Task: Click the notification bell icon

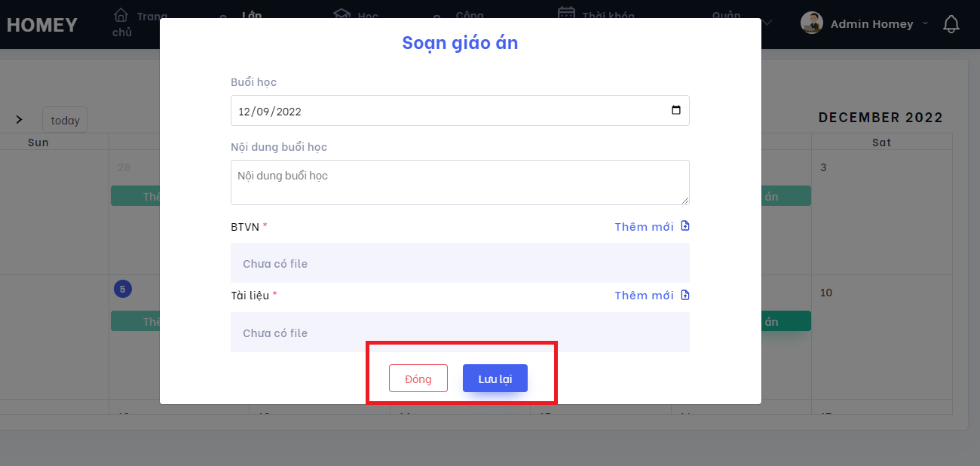Action: coord(951,23)
